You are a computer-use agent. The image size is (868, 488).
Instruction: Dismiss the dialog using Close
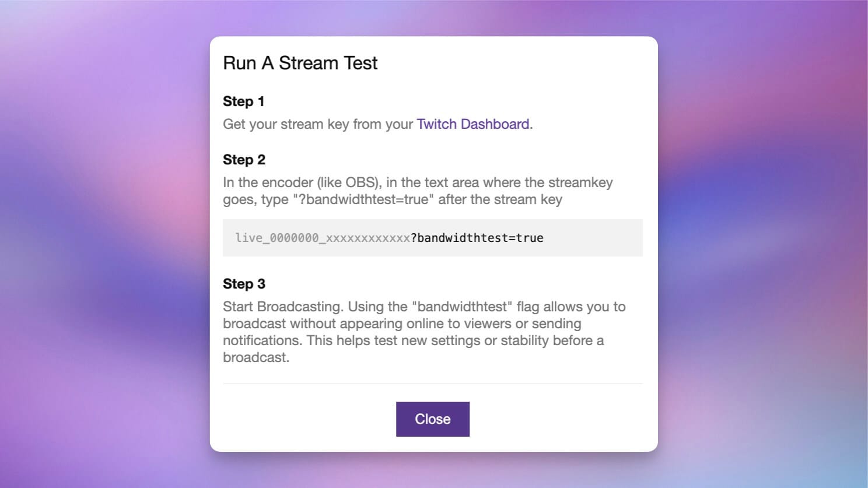pos(432,419)
